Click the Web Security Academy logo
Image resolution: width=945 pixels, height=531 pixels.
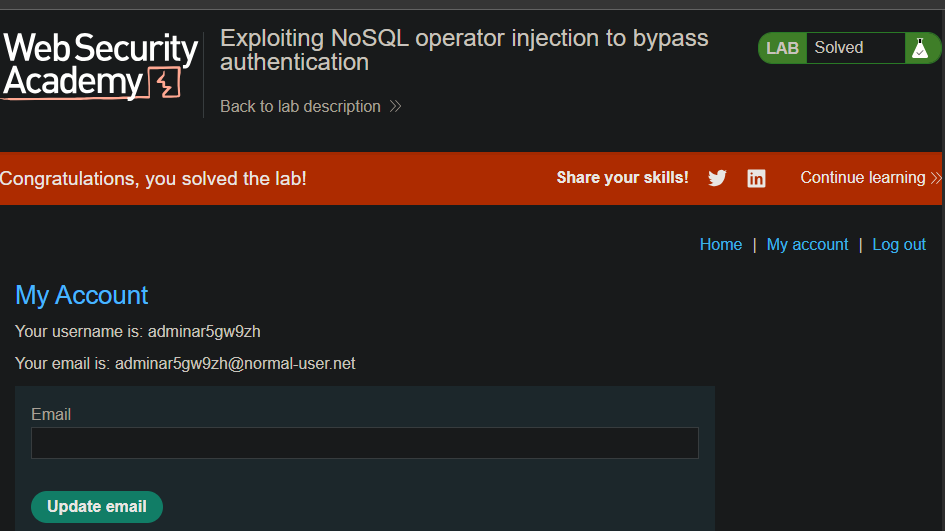click(100, 66)
